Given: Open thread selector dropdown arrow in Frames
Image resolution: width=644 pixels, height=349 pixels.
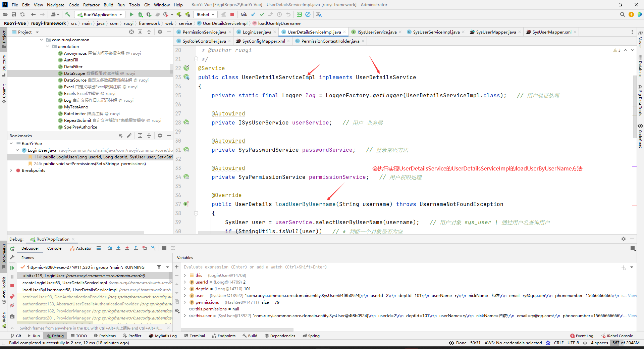Looking at the screenshot, I should (x=167, y=267).
